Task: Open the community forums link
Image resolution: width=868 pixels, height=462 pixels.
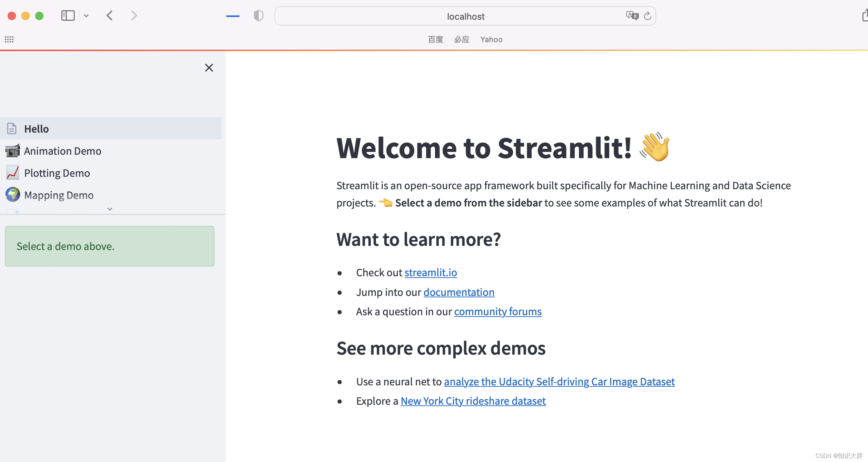Action: pos(497,311)
